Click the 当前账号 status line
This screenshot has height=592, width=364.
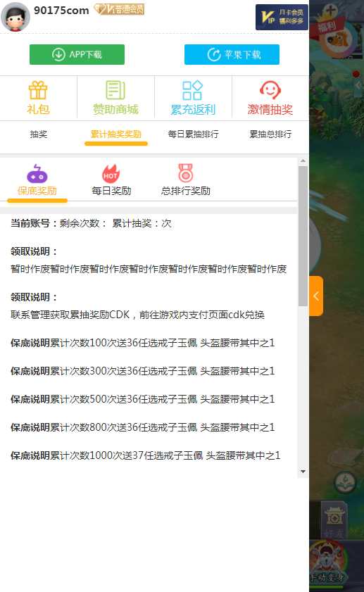coord(91,224)
